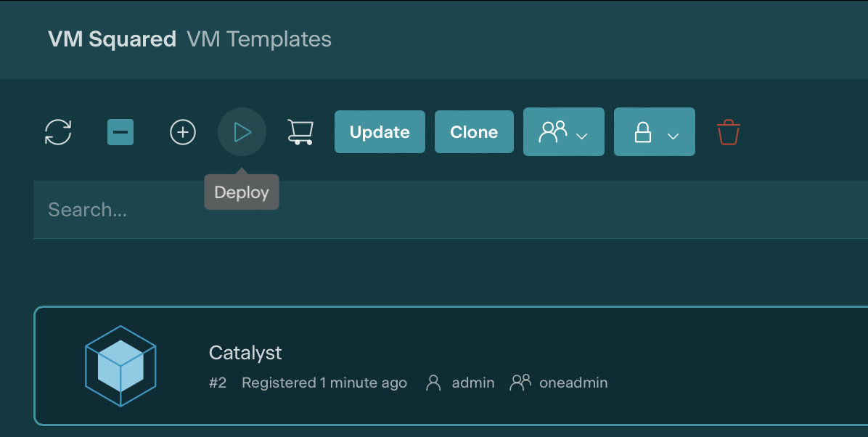Open VM Templates breadcrumb item
This screenshot has width=868, height=437.
point(259,39)
